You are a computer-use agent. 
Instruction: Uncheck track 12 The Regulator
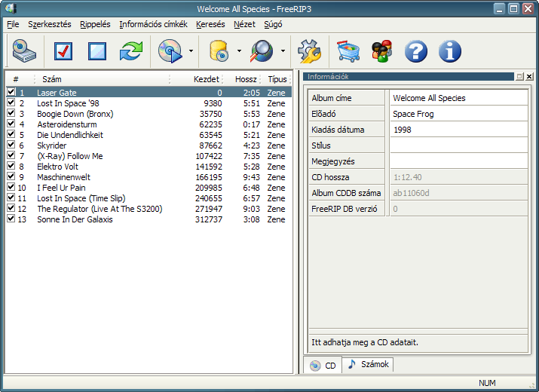[x=11, y=208]
